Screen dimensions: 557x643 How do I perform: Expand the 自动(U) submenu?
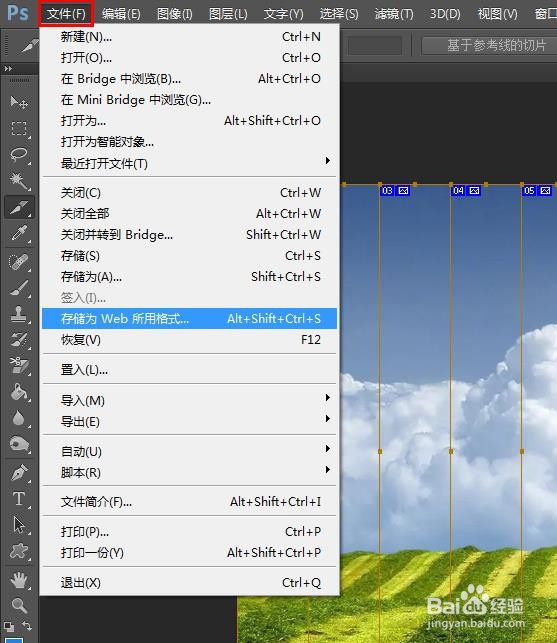tap(327, 448)
